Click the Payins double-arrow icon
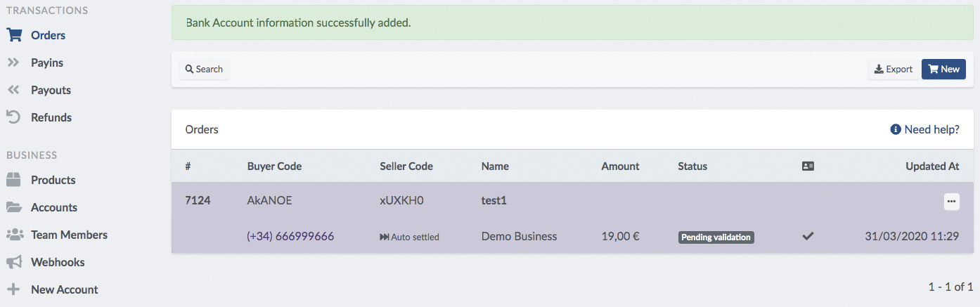 [13, 63]
